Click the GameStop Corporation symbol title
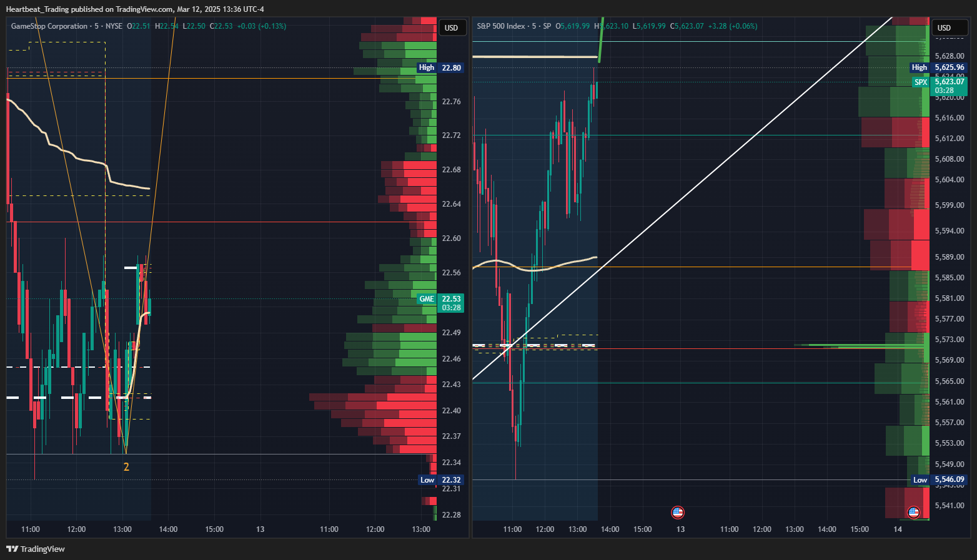The width and height of the screenshot is (977, 560). tap(49, 26)
